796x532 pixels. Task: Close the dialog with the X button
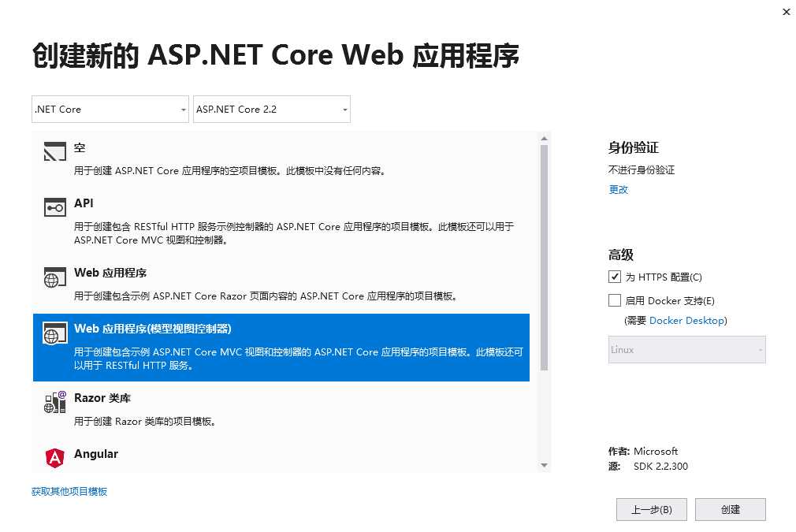point(787,12)
